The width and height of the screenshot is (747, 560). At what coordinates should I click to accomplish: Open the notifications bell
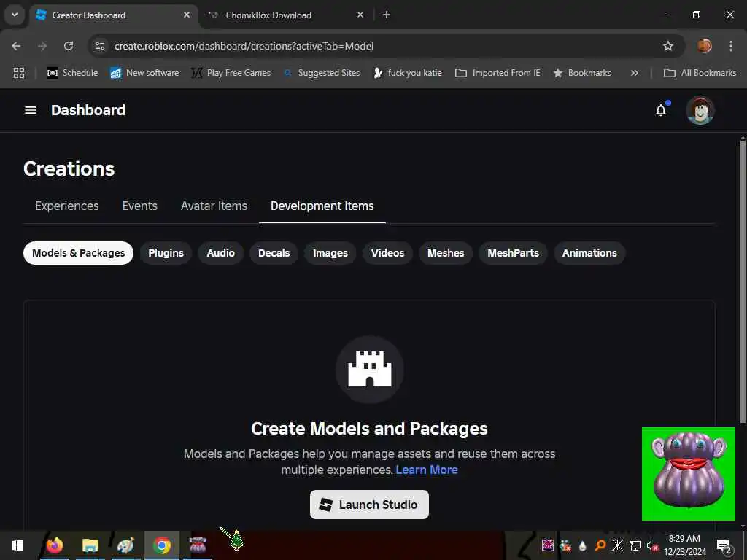point(661,110)
